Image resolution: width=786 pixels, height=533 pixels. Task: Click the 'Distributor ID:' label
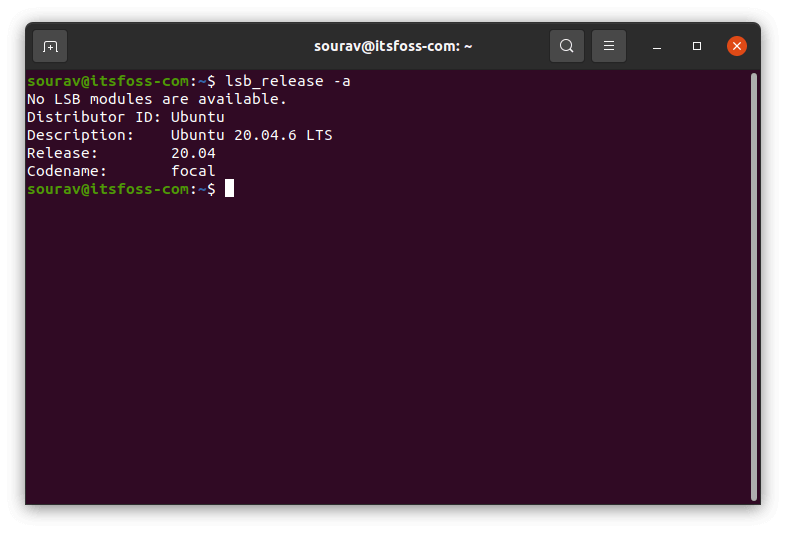(94, 117)
